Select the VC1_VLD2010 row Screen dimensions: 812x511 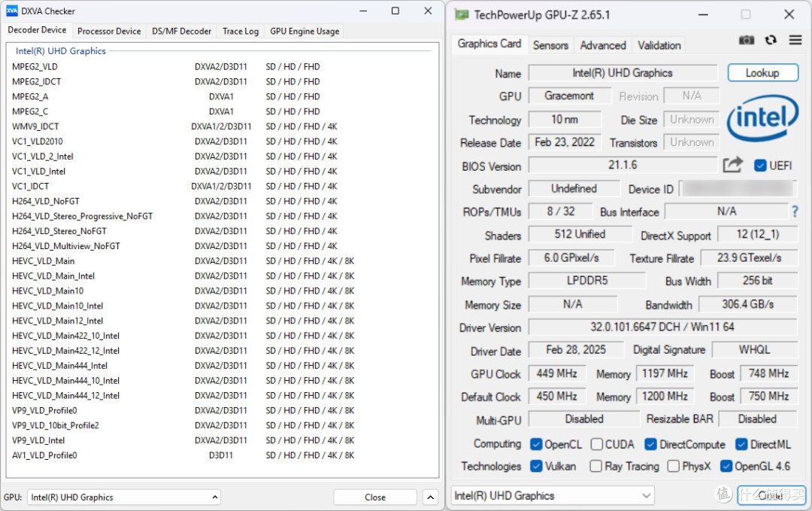pyautogui.click(x=221, y=141)
